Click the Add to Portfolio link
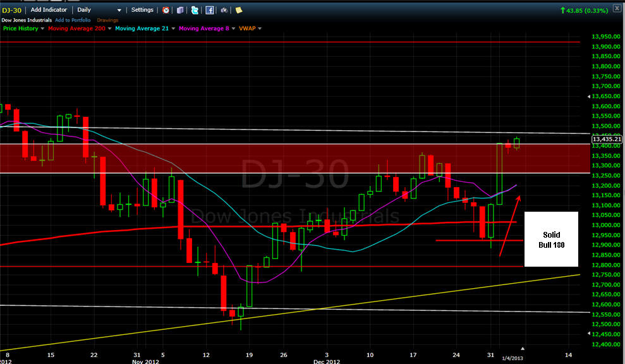The height and width of the screenshot is (364, 625). [73, 20]
